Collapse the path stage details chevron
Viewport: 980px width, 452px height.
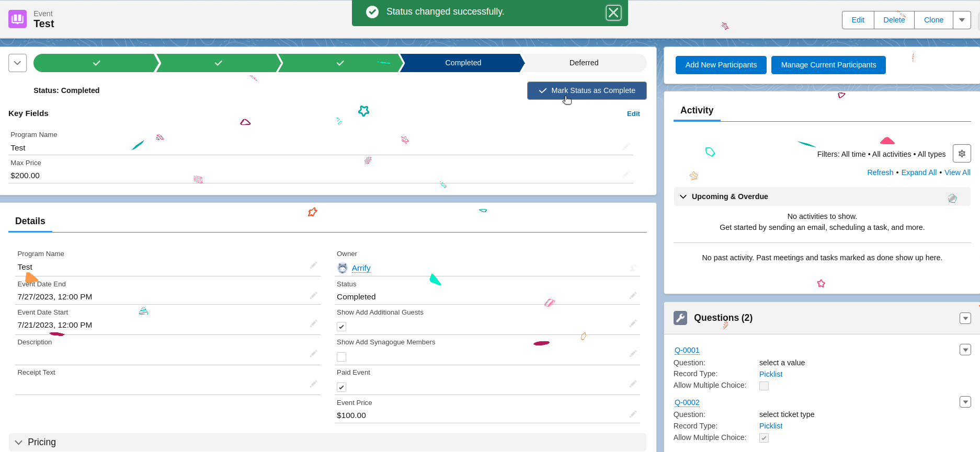click(17, 63)
